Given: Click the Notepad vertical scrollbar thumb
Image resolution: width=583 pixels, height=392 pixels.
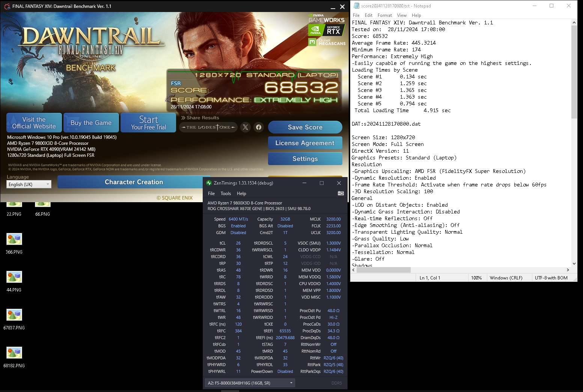Looking at the screenshot, I should [x=574, y=72].
